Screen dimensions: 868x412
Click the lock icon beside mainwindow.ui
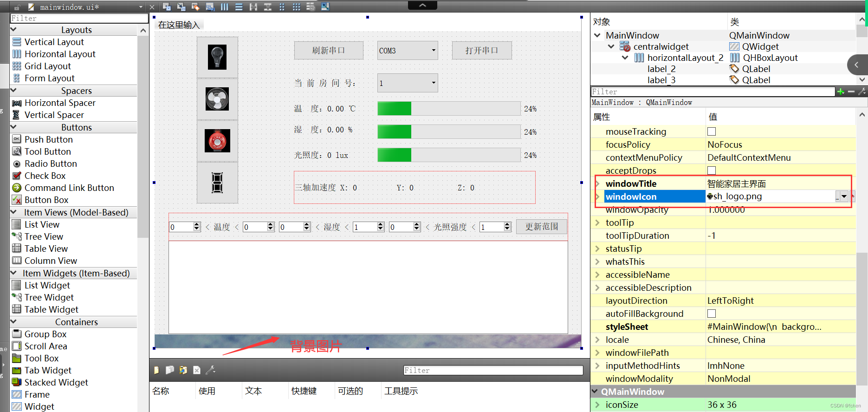click(17, 7)
